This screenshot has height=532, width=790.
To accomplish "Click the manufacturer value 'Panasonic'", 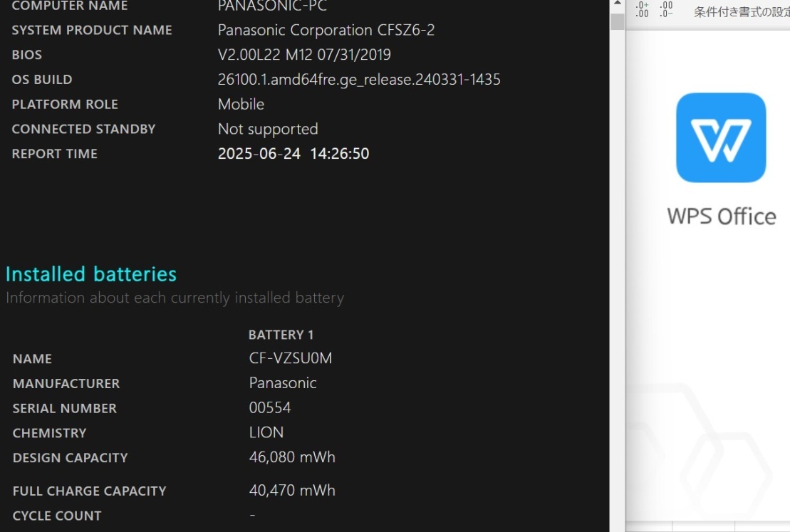I will pyautogui.click(x=283, y=383).
